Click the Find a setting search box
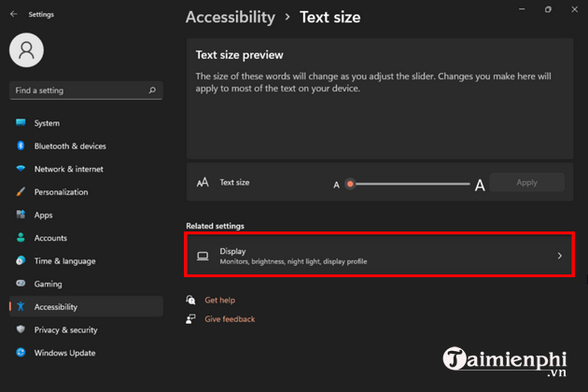 (86, 91)
